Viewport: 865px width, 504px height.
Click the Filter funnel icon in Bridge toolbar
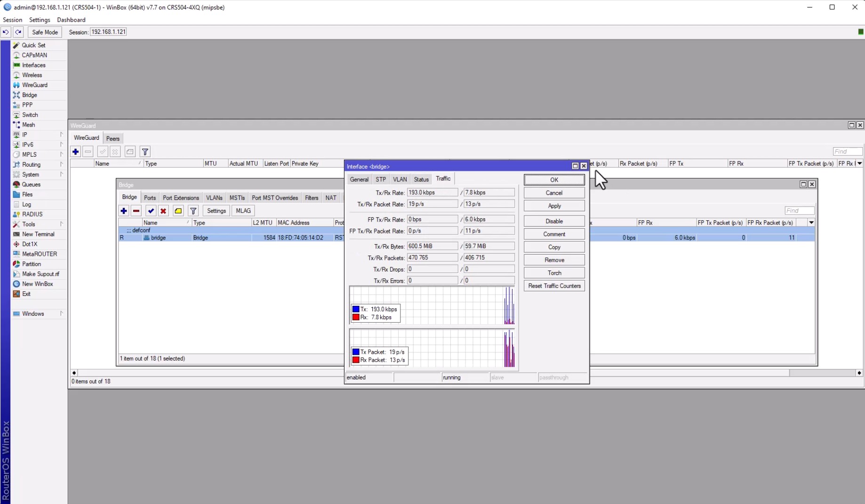click(193, 211)
